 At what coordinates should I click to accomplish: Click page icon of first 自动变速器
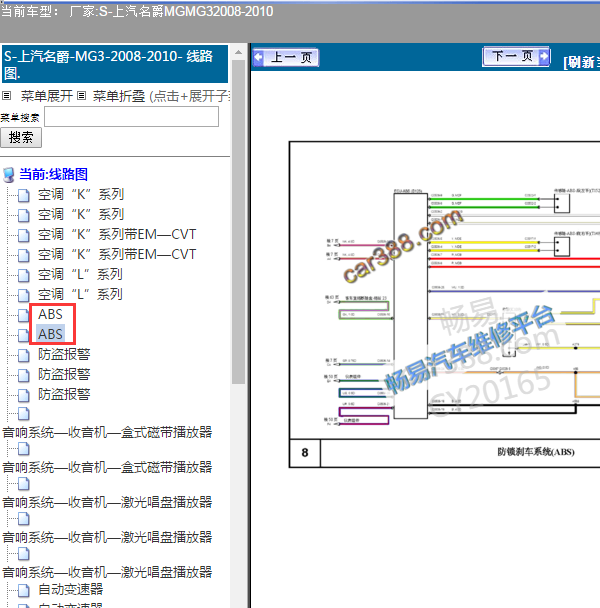point(24,591)
